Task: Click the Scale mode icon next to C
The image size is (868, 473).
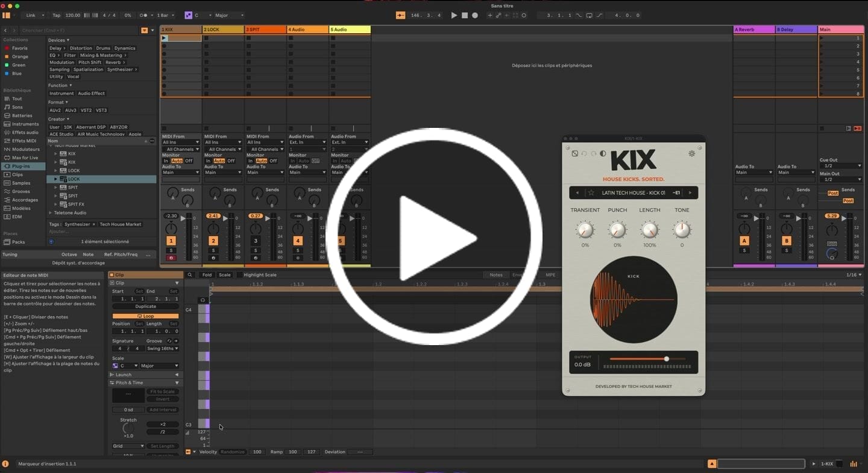Action: tap(188, 15)
